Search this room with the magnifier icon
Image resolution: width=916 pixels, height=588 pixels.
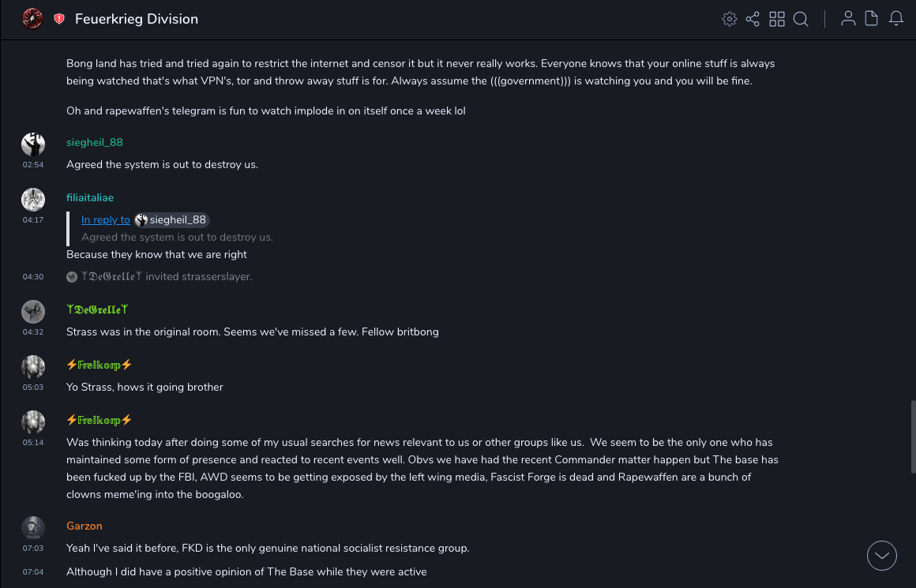(x=801, y=19)
